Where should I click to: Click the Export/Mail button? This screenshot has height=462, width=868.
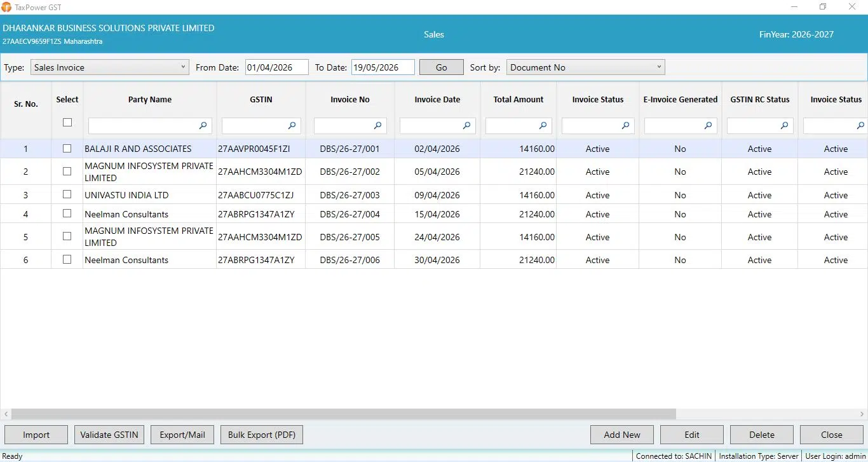pos(182,435)
